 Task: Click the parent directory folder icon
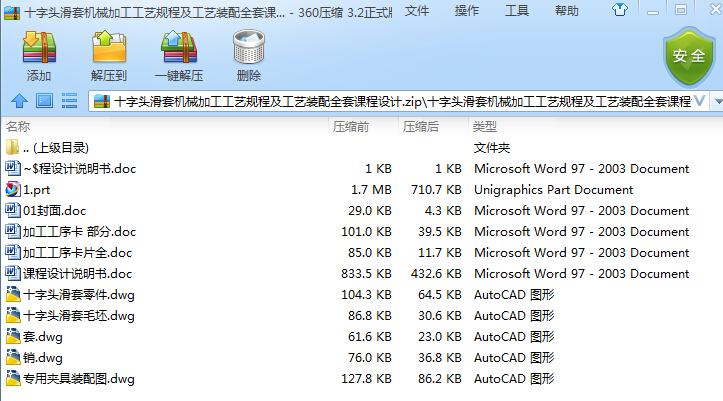[12, 147]
